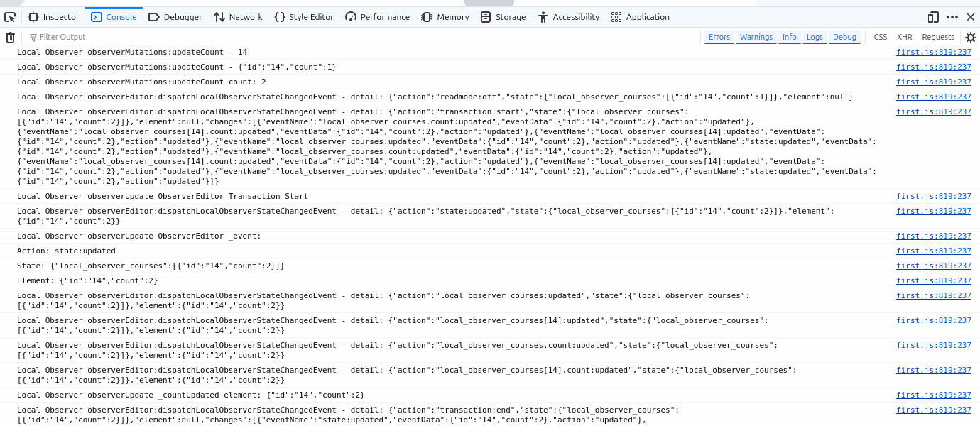Image resolution: width=980 pixels, height=426 pixels.
Task: Open first.js:819:237 link in top row
Action: point(933,52)
